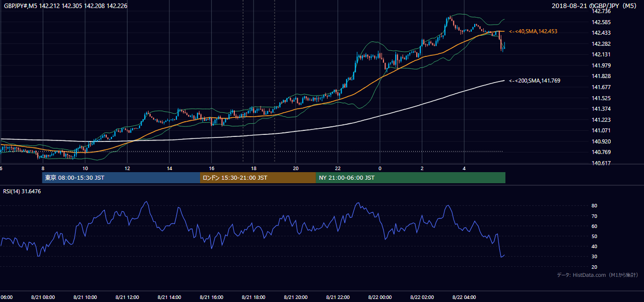Click hour label 22 under the price chart
Image resolution: width=644 pixels, height=302 pixels.
pos(338,169)
